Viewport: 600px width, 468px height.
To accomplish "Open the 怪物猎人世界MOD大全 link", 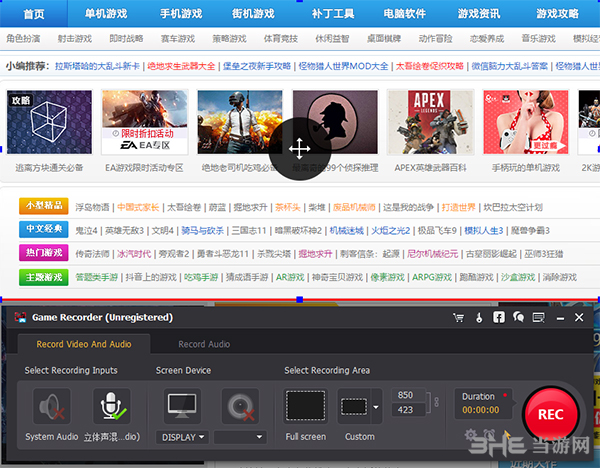I will pos(343,66).
